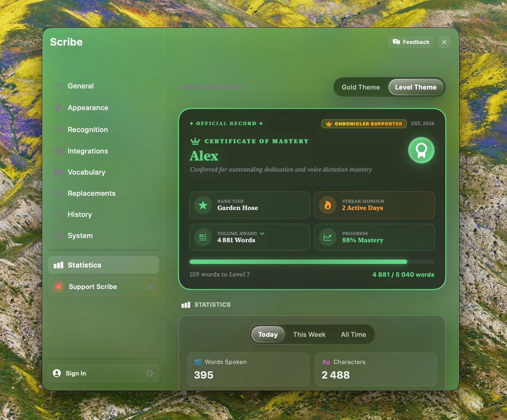Click the Words Spoken 395 card
507x420 pixels.
click(x=248, y=369)
